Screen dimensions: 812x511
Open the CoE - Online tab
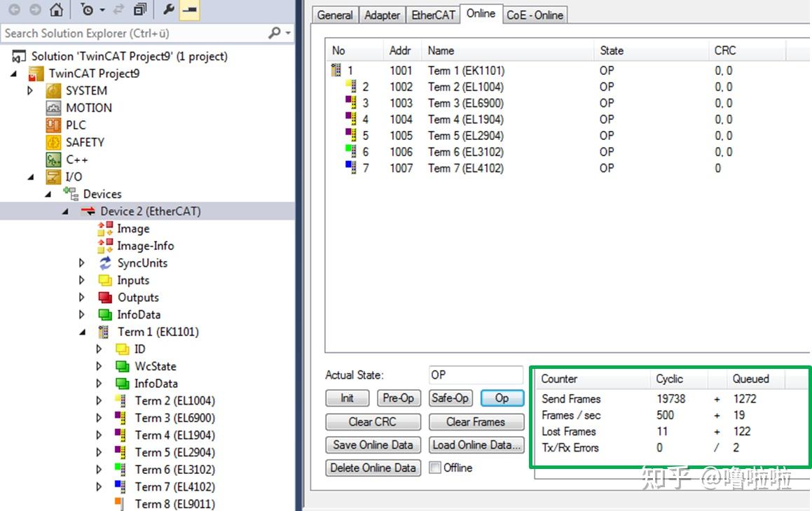coord(535,15)
